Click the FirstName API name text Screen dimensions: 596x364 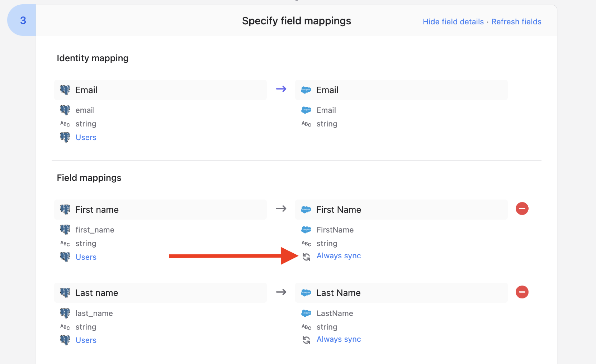[x=335, y=230]
